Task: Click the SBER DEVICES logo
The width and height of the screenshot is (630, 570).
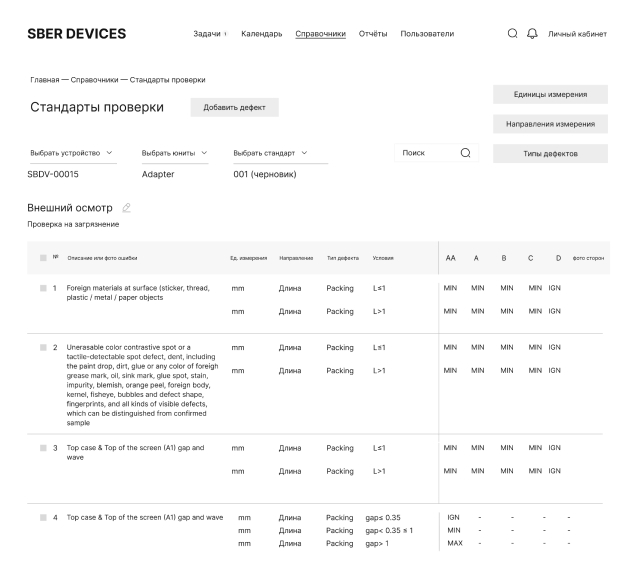Action: click(x=76, y=34)
